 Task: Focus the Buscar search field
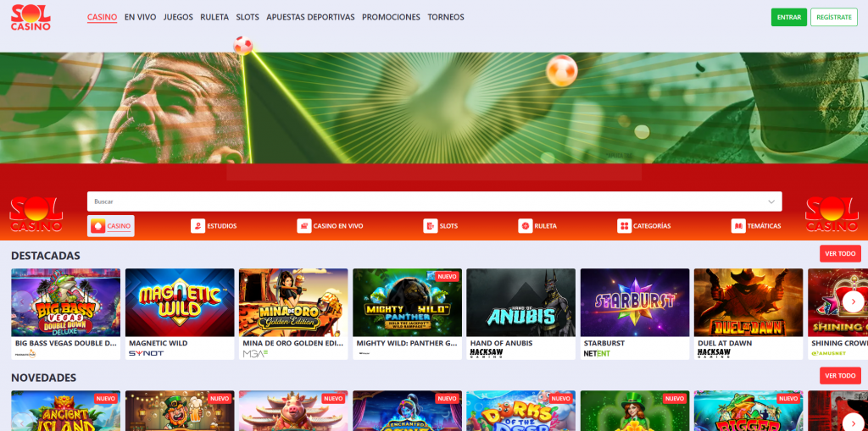click(434, 202)
